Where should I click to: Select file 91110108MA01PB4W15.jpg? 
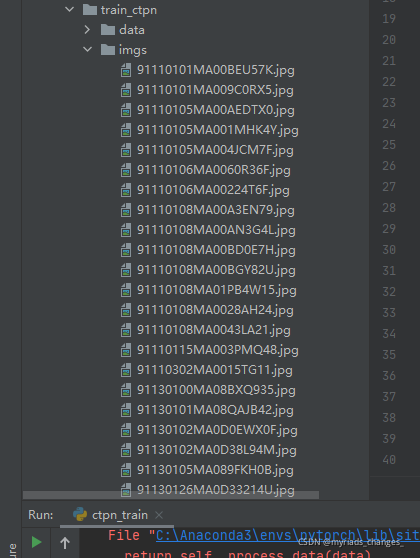217,290
